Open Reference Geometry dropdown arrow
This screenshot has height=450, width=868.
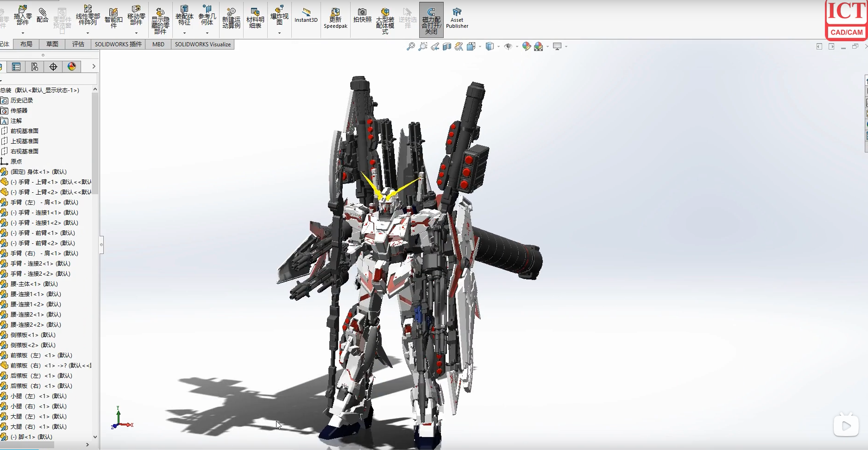(207, 33)
